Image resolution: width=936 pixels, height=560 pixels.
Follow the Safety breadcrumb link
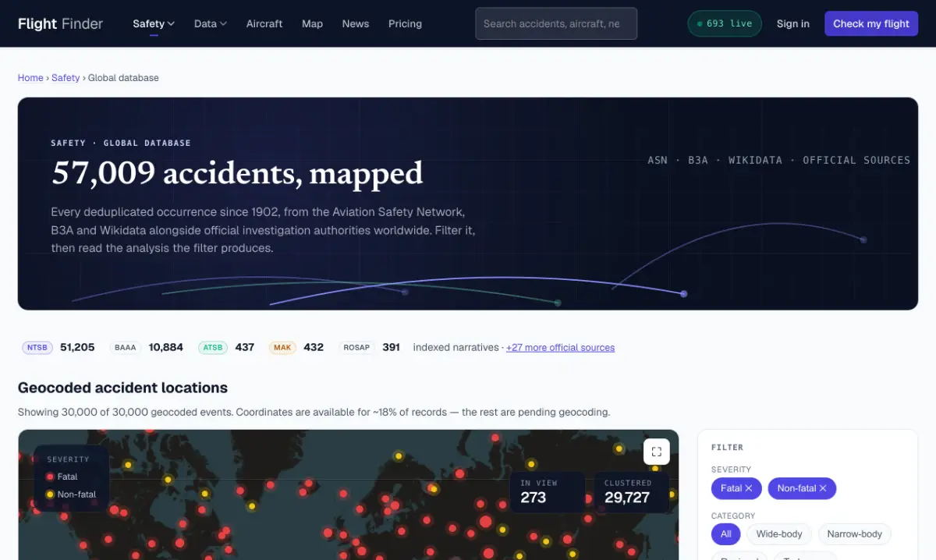pyautogui.click(x=66, y=78)
